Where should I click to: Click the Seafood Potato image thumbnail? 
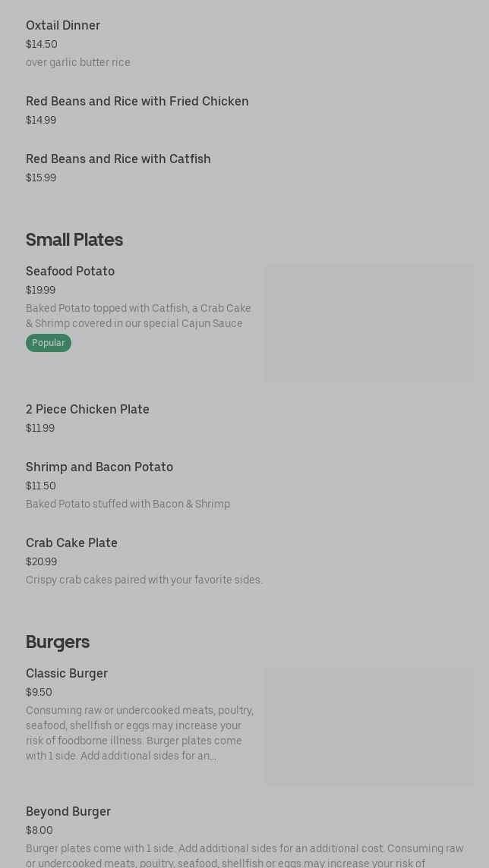pos(369,323)
